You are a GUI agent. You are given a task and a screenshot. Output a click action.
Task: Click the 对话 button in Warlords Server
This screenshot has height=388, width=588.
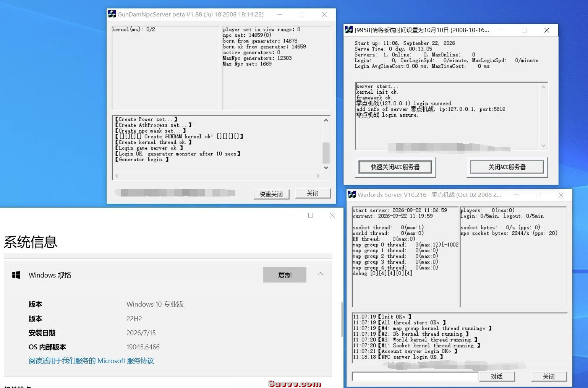coord(497,377)
